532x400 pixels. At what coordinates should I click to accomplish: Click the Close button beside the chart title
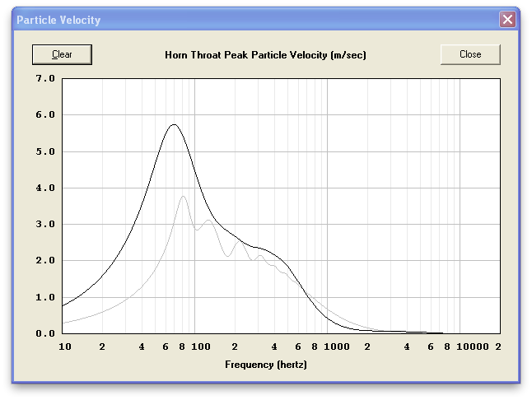pyautogui.click(x=470, y=54)
